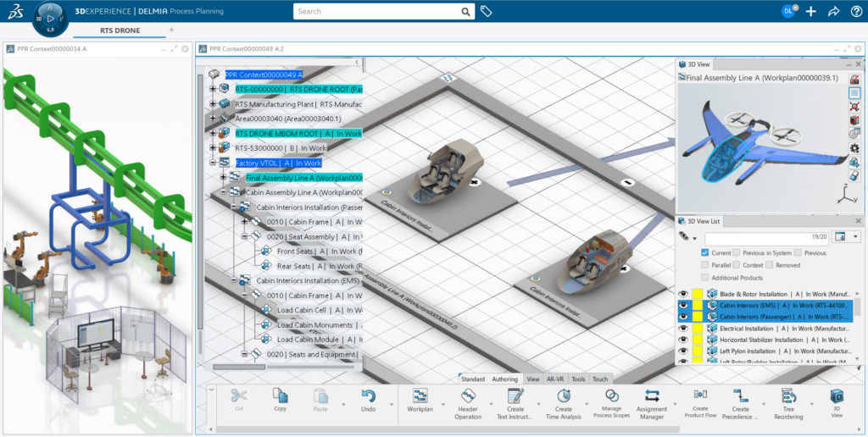Click the tag icon beside search box
The image size is (868, 437).
pyautogui.click(x=487, y=12)
